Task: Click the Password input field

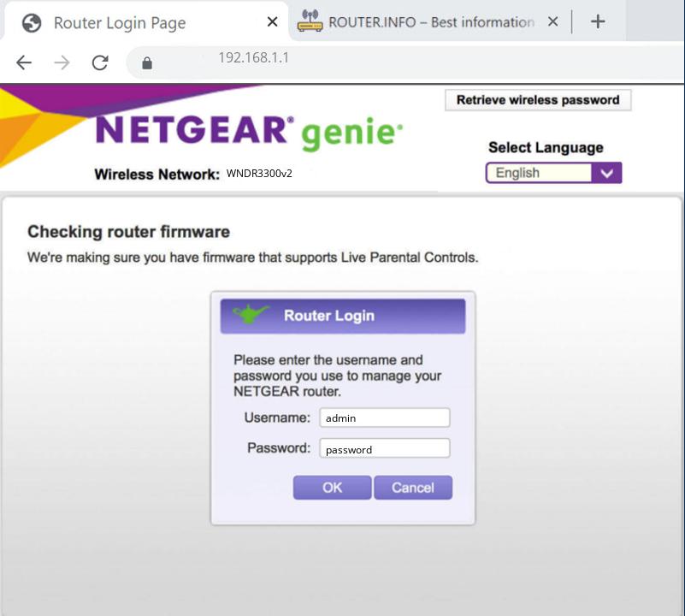Action: tap(385, 448)
